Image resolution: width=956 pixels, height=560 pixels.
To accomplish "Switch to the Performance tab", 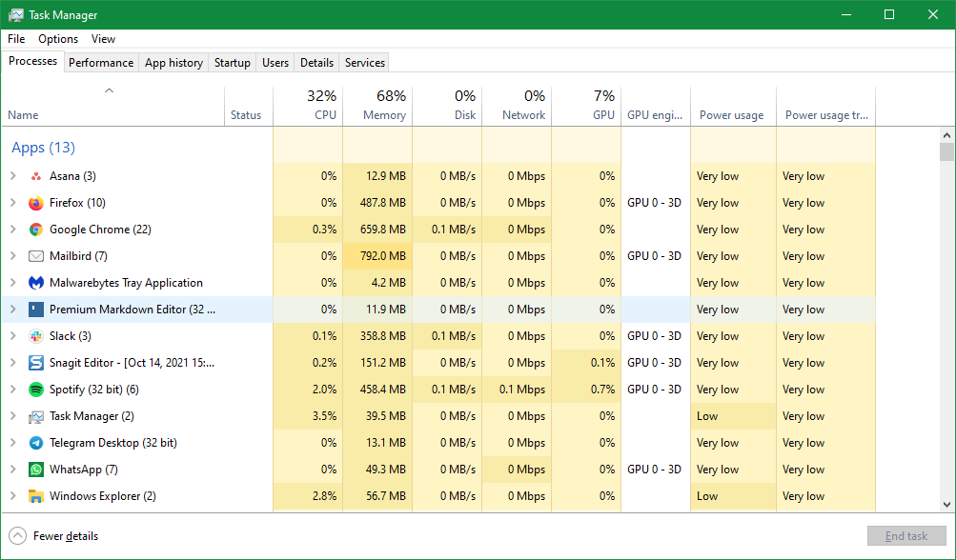I will (x=101, y=62).
